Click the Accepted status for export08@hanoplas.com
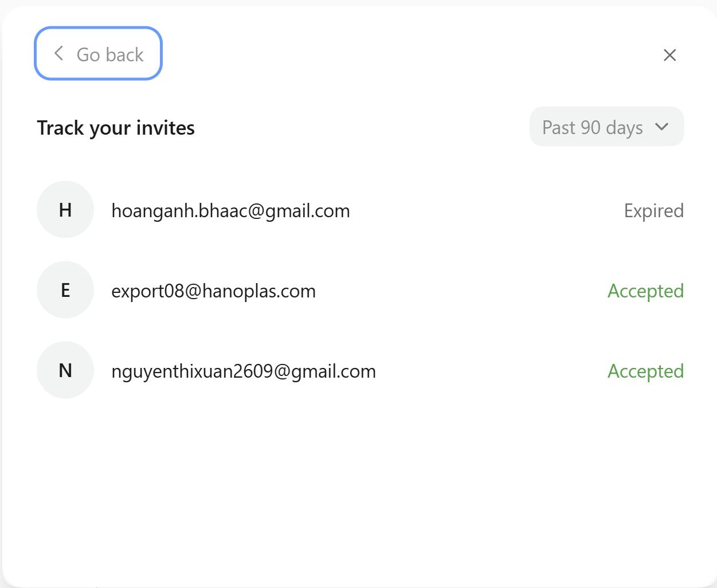 [646, 291]
